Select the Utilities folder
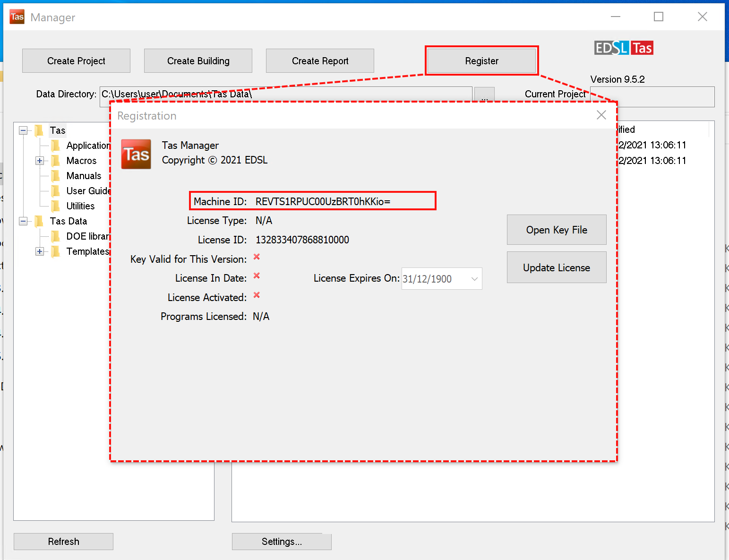Image resolution: width=729 pixels, height=560 pixels. pyautogui.click(x=80, y=206)
